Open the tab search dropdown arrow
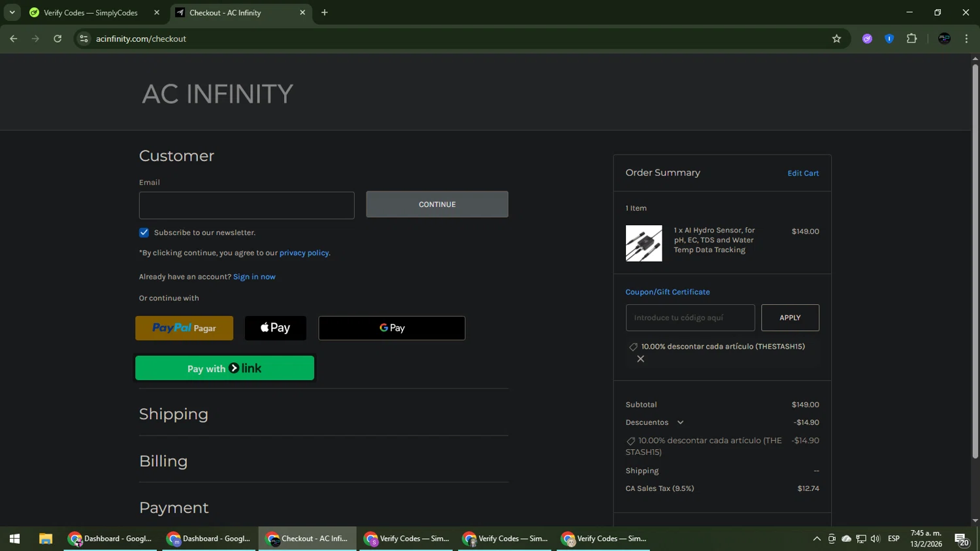Viewport: 980px width, 551px height. pyautogui.click(x=12, y=12)
